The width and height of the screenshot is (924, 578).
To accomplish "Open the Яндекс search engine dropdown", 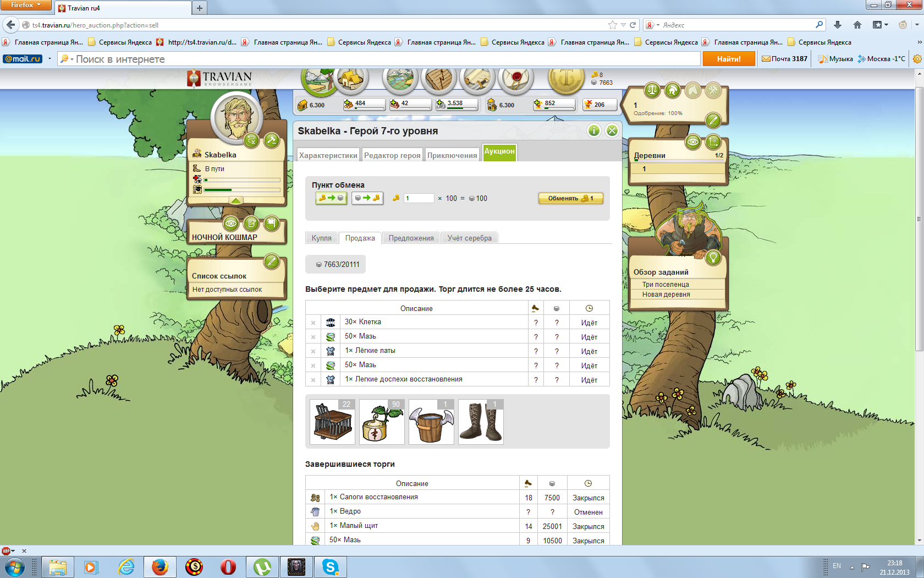I will click(652, 25).
